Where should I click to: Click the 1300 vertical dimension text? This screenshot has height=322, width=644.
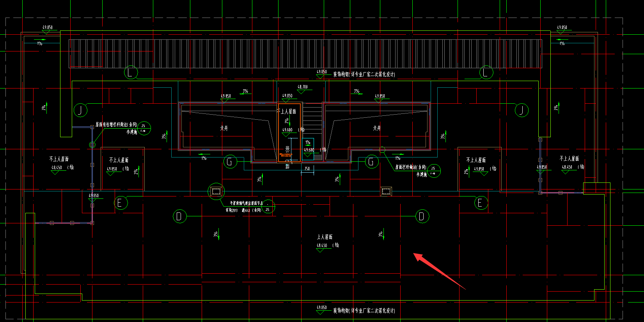coord(287,149)
